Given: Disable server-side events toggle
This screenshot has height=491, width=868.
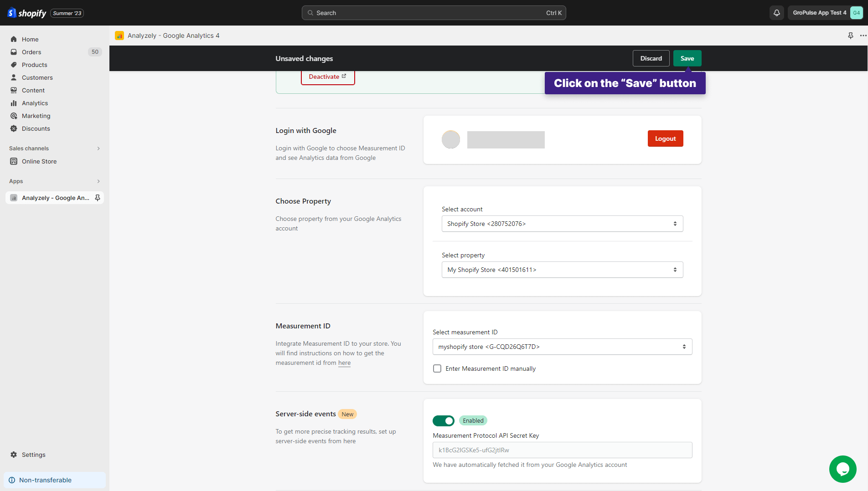Looking at the screenshot, I should pos(444,420).
